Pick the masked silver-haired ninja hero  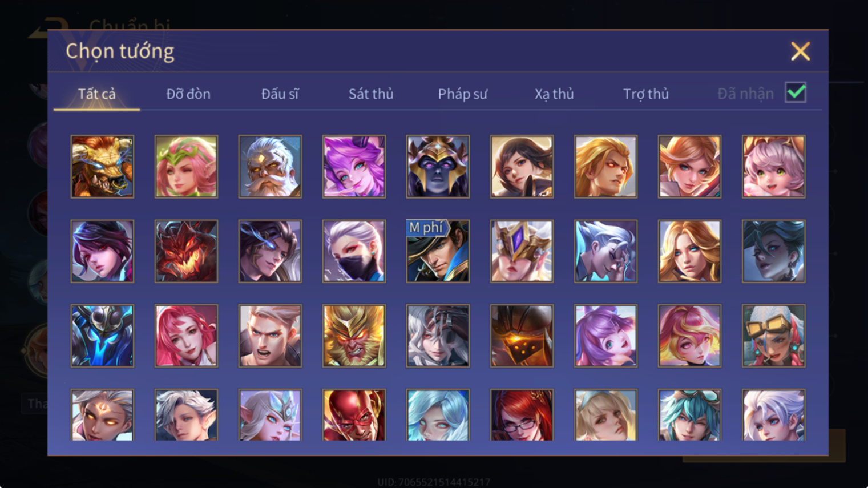tap(354, 251)
